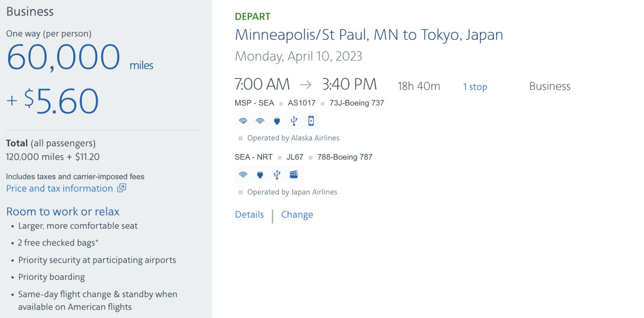Click the external-link icon beside Price and tax information
This screenshot has width=644, height=318.
[x=121, y=189]
